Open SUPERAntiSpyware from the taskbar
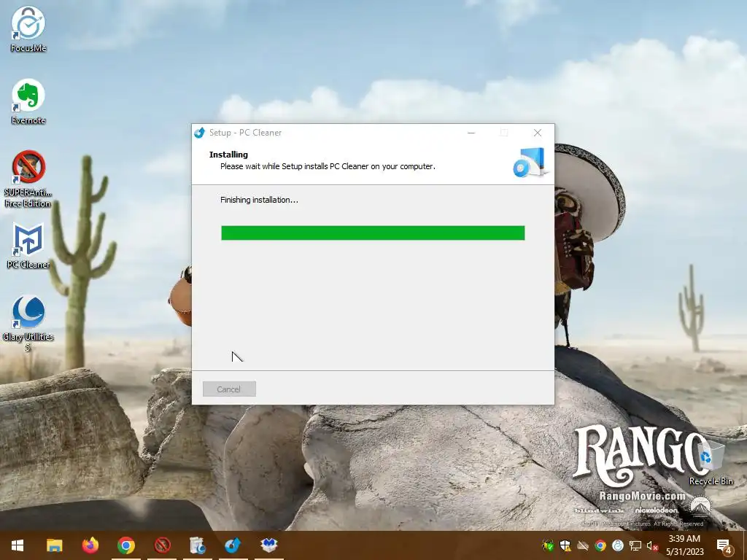 pos(162,545)
